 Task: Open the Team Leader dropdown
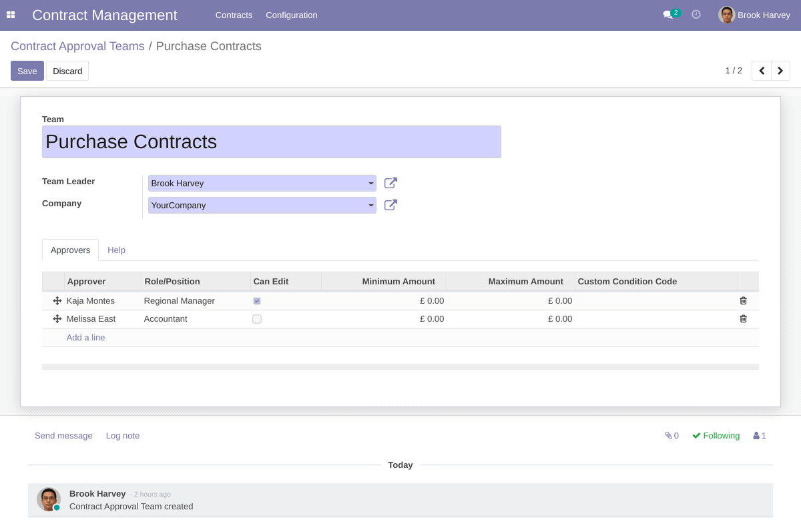coord(371,182)
